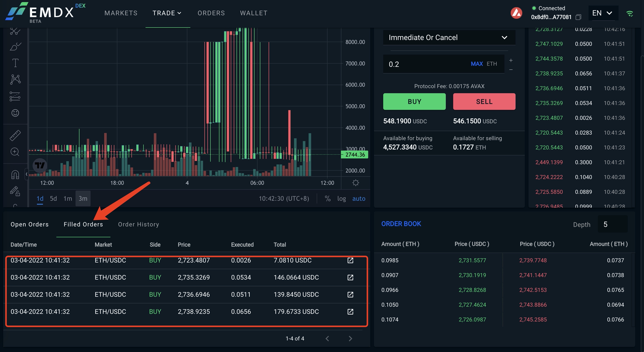
Task: Select the Text tool in chart toolbar
Action: coord(15,63)
